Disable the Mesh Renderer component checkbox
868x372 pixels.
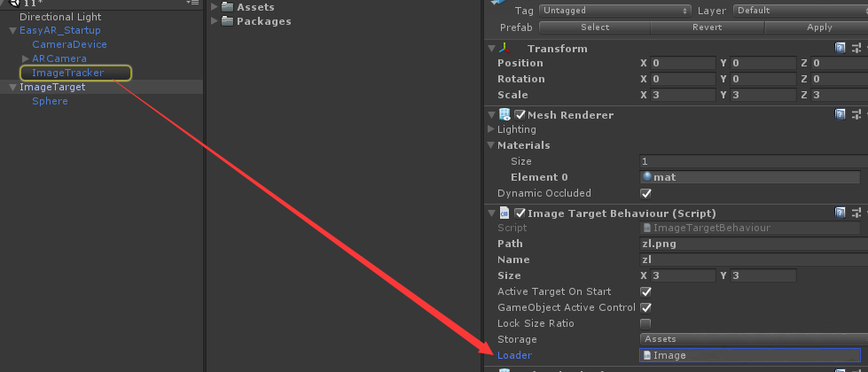(520, 114)
